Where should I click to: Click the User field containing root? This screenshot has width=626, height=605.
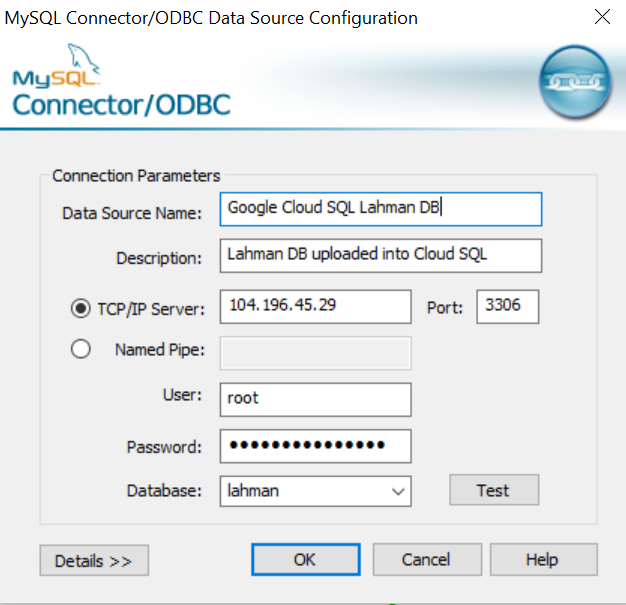coord(315,399)
